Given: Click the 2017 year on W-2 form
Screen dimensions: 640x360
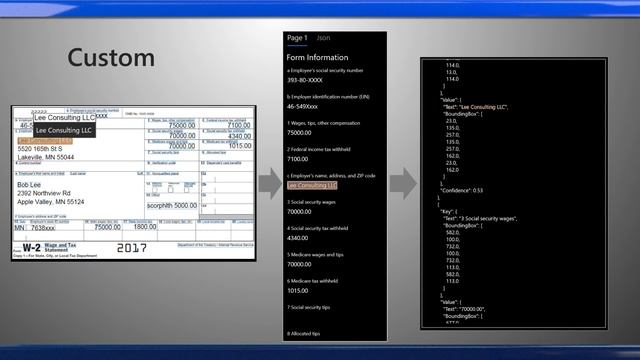Looking at the screenshot, I should pos(131,248).
